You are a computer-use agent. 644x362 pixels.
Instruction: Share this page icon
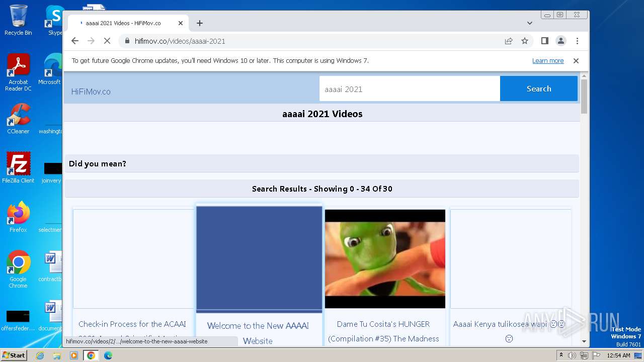click(509, 41)
